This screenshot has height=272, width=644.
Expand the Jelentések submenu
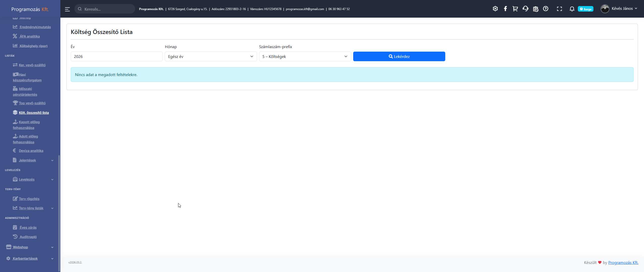pyautogui.click(x=33, y=160)
